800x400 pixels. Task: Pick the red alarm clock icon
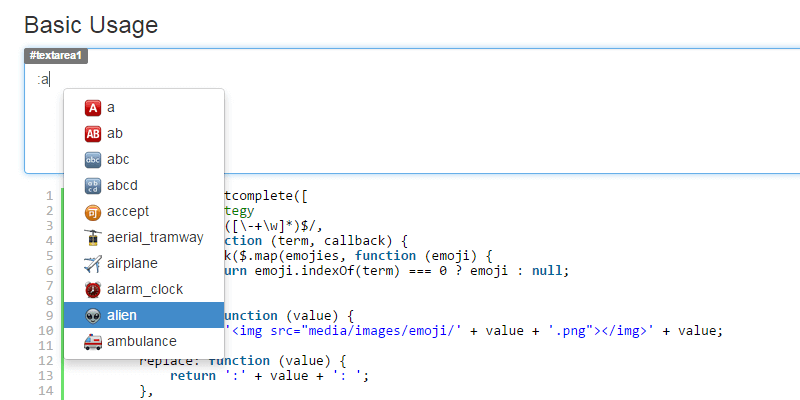pos(93,289)
